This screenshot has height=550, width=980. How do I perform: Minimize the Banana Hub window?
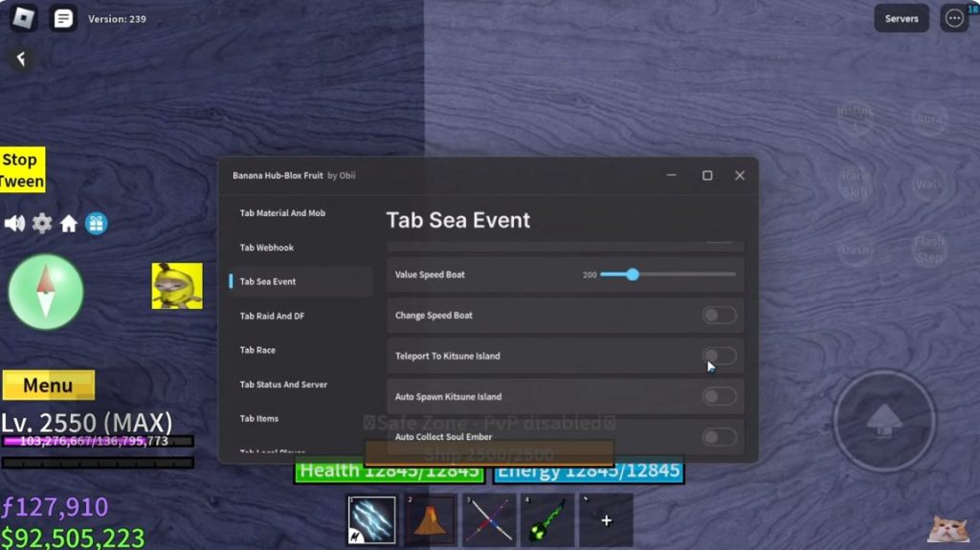[671, 176]
